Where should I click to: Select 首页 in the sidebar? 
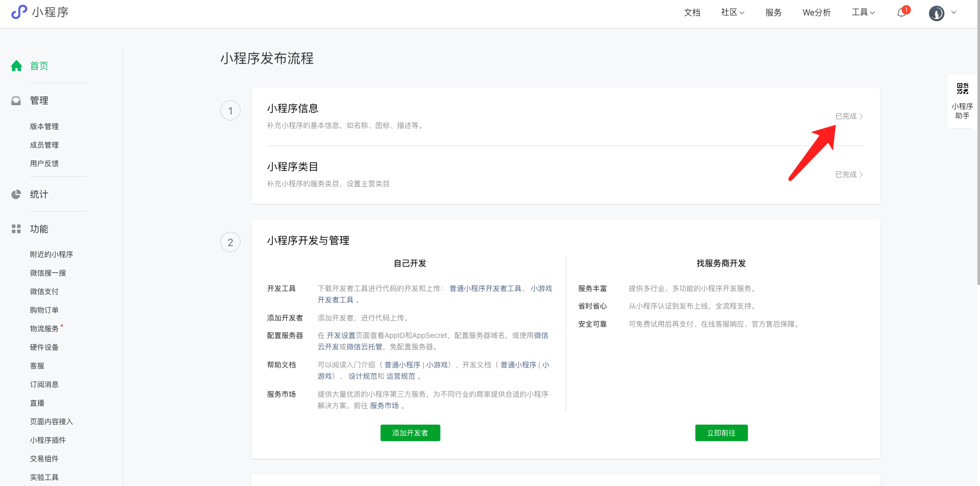[39, 66]
